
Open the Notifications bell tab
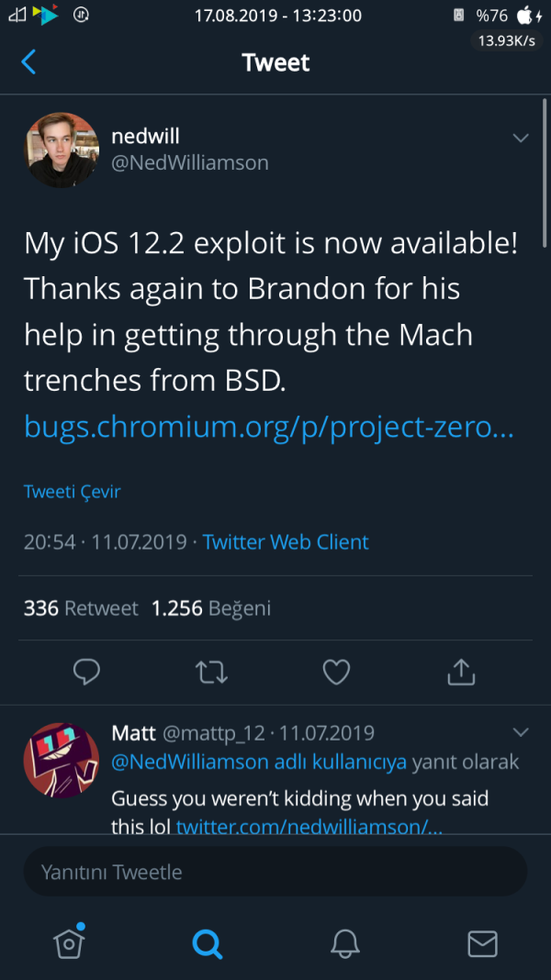point(345,942)
